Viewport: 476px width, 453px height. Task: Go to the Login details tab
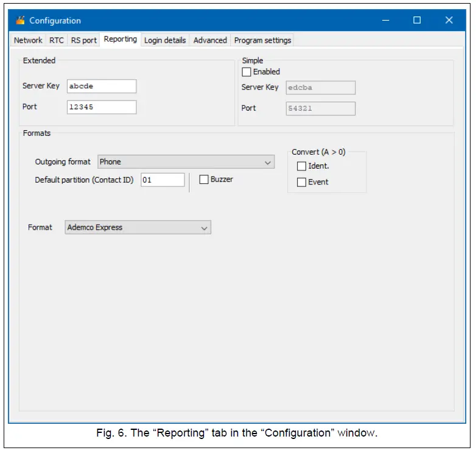click(x=165, y=40)
